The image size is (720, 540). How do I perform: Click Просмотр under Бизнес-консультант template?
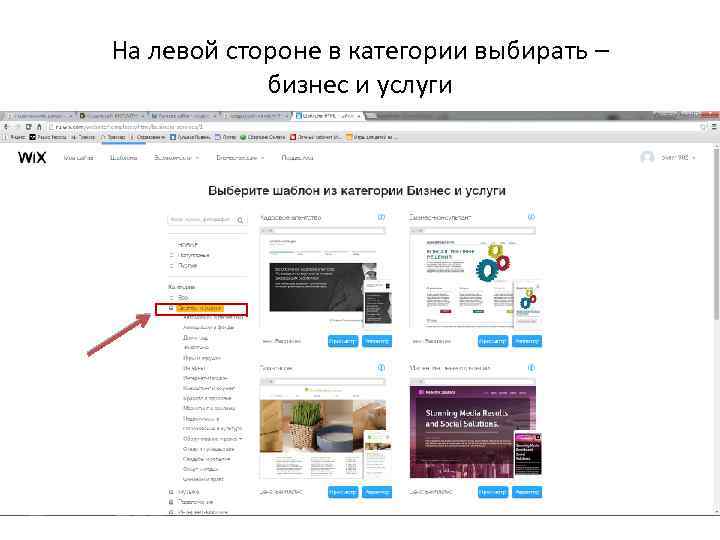493,341
